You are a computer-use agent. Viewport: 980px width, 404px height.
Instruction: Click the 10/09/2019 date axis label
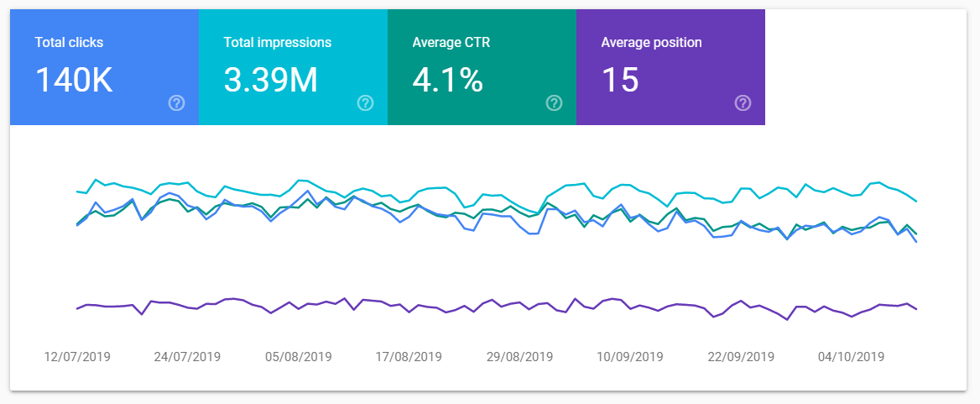pyautogui.click(x=630, y=357)
